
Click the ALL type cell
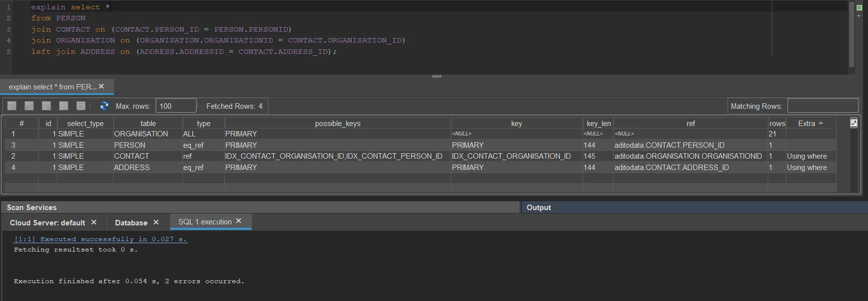(x=204, y=134)
